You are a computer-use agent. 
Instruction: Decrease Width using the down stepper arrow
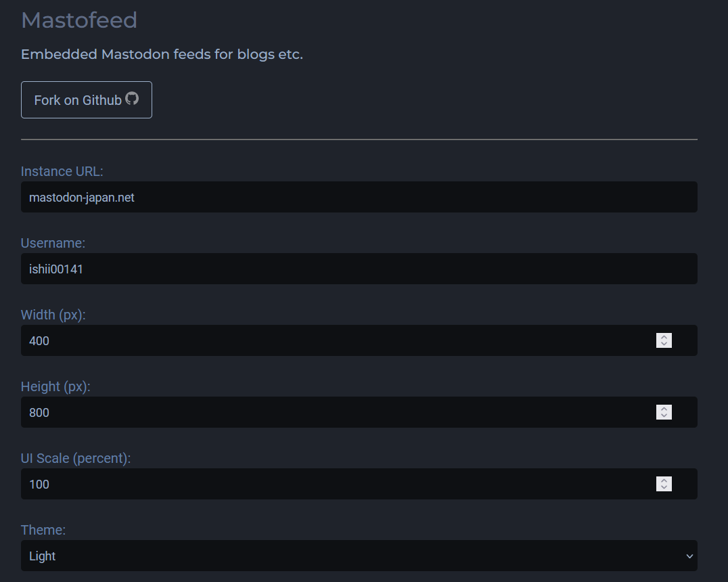point(664,344)
